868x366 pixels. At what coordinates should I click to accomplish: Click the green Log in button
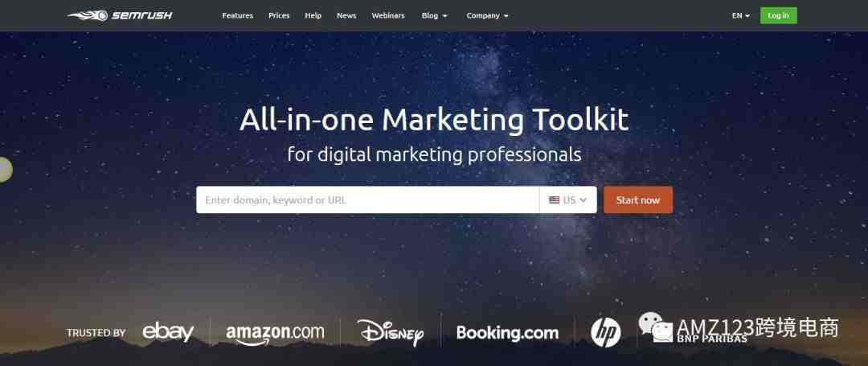pyautogui.click(x=778, y=15)
